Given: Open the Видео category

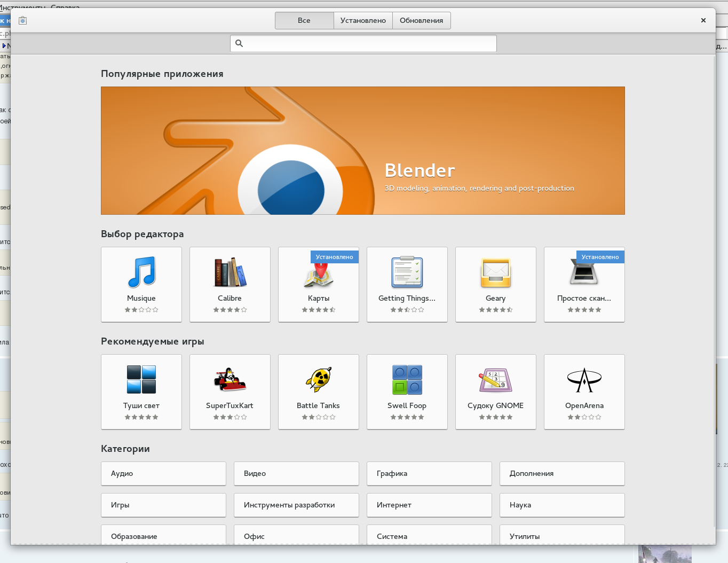Looking at the screenshot, I should (x=296, y=473).
